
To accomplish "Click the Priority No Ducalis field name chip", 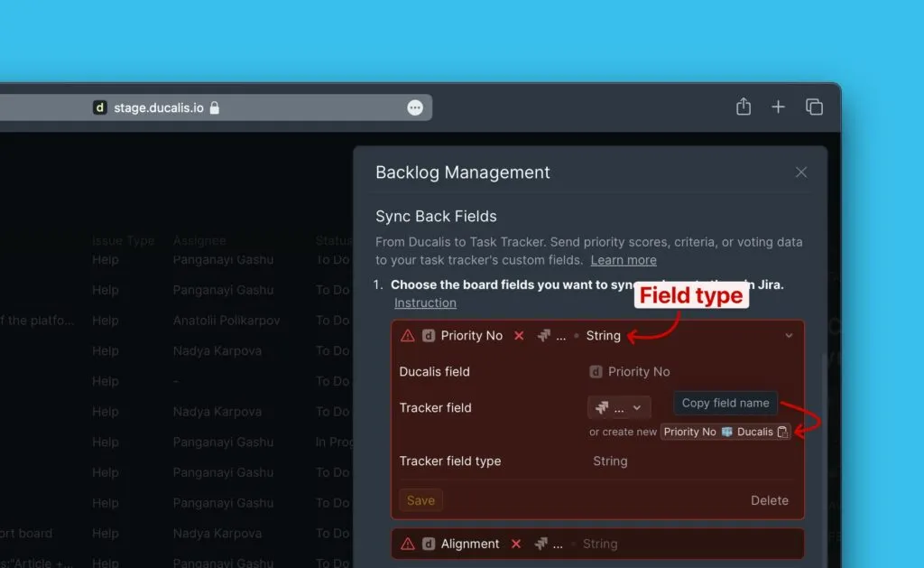I will click(718, 432).
